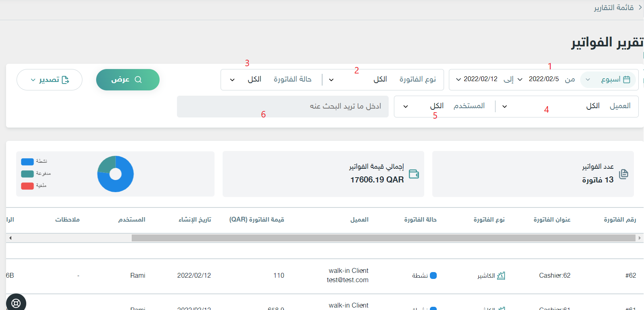Click the نوع الفاتورة column header
Viewport: 644px width, 310px height.
[489, 220]
